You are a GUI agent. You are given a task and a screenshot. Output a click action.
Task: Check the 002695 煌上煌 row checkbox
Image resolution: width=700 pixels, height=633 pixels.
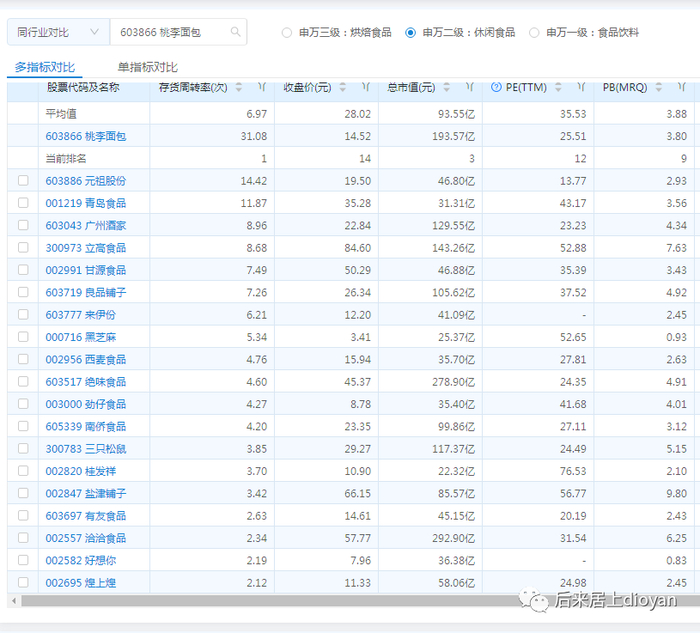[x=23, y=582]
